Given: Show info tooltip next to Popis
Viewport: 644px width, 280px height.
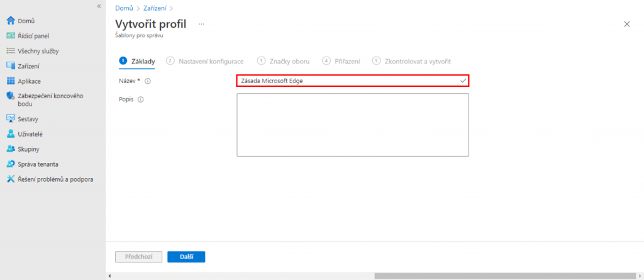Looking at the screenshot, I should [140, 99].
